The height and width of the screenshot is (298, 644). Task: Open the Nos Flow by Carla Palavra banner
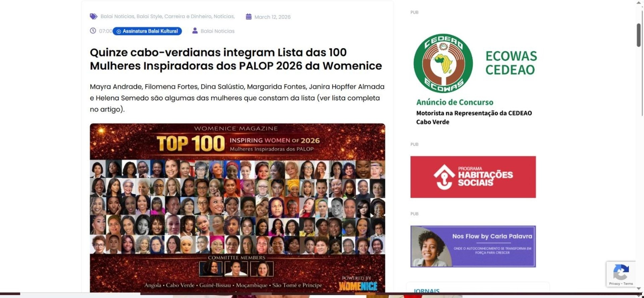pyautogui.click(x=473, y=246)
